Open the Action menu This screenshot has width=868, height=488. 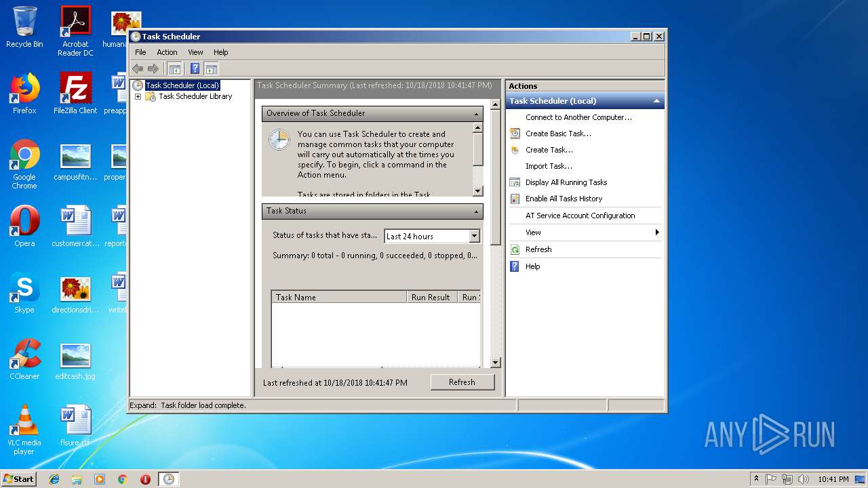click(167, 52)
